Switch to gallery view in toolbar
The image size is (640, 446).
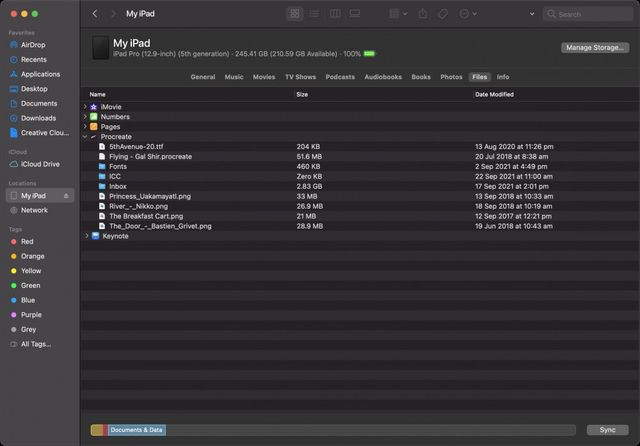coord(355,14)
